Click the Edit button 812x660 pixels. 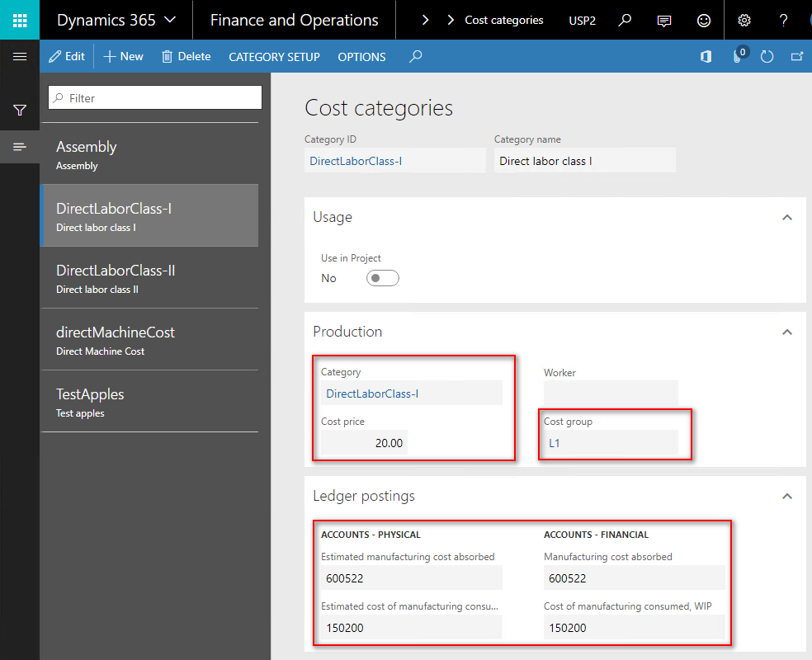pyautogui.click(x=67, y=56)
